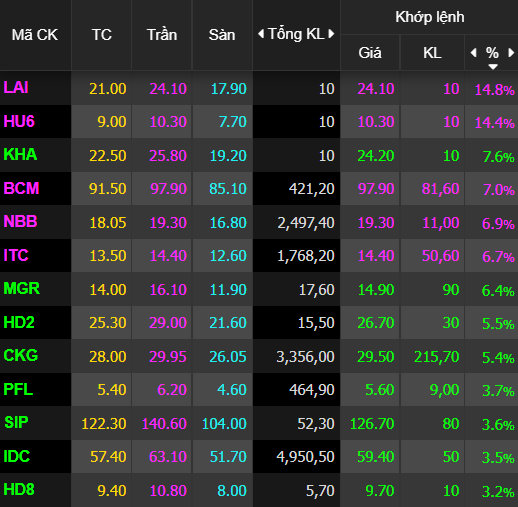Select the TC column header
Image resolution: width=518 pixels, height=507 pixels.
102,35
